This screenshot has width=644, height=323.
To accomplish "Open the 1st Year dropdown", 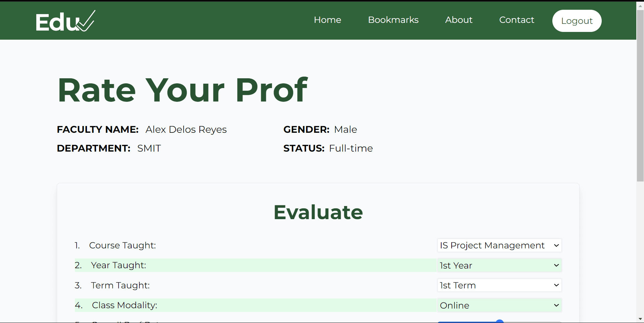I will [499, 265].
